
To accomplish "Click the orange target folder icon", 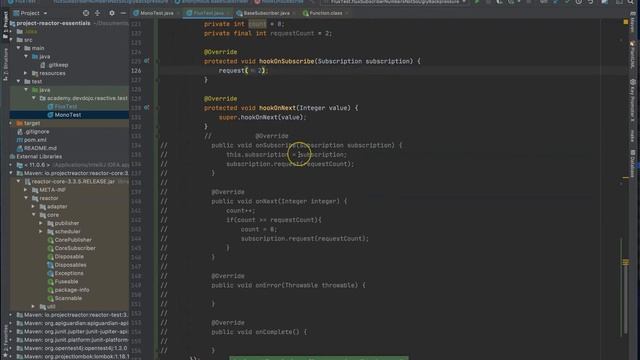I will click(x=20, y=123).
